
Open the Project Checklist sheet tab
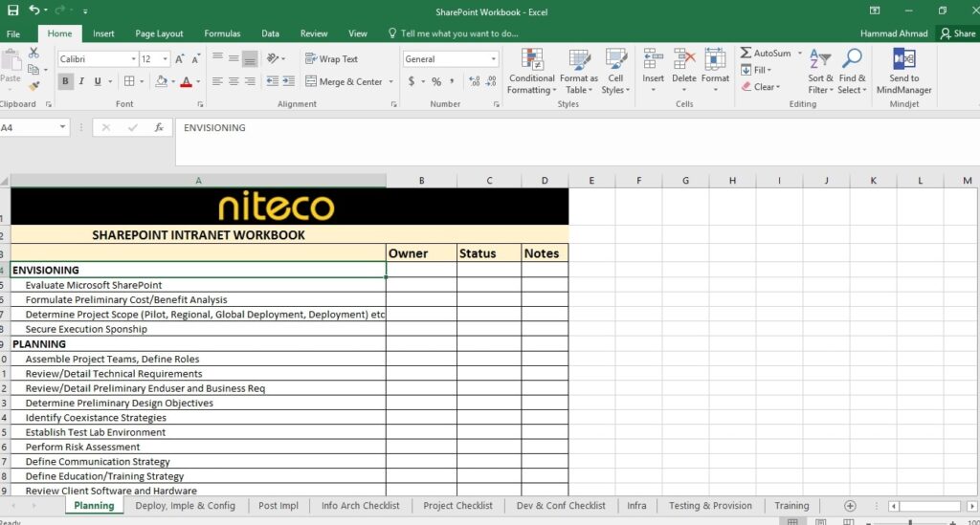point(457,506)
